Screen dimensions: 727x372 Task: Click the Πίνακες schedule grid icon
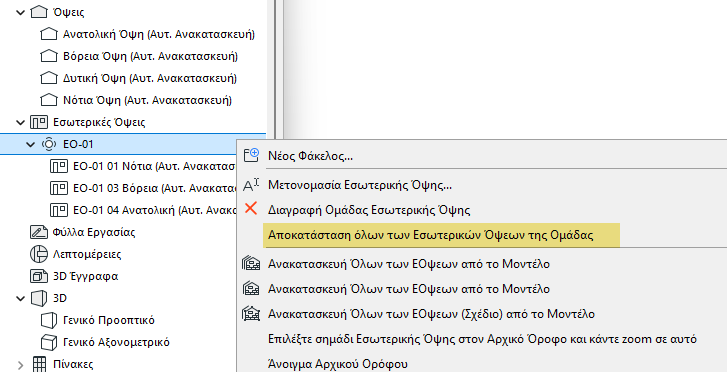[x=39, y=364]
